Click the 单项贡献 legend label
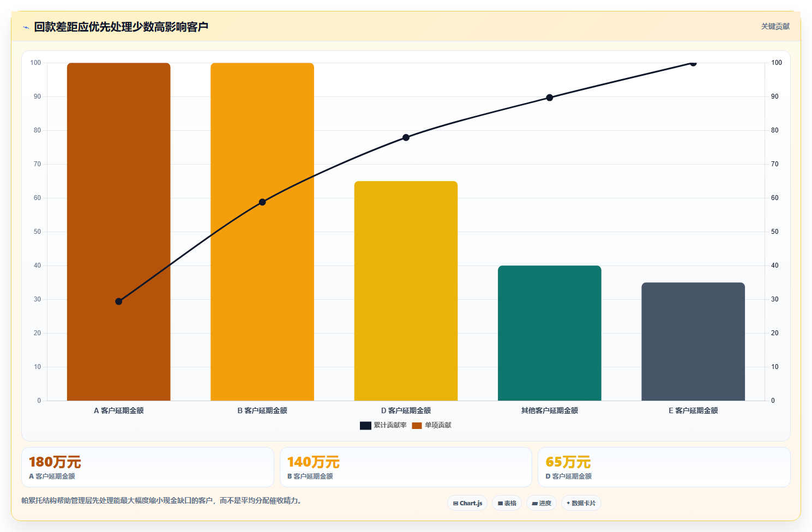812x532 pixels. click(438, 425)
